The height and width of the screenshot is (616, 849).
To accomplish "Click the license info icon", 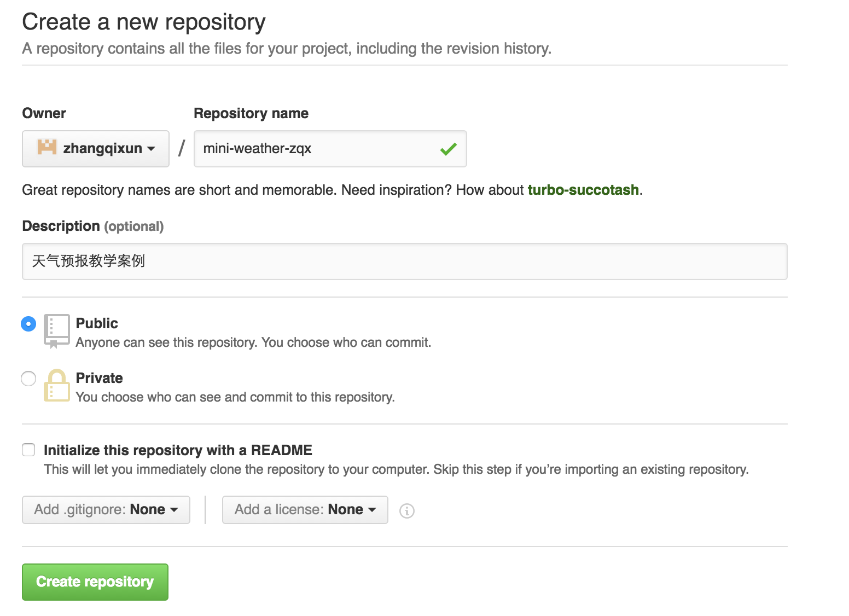I will coord(407,510).
